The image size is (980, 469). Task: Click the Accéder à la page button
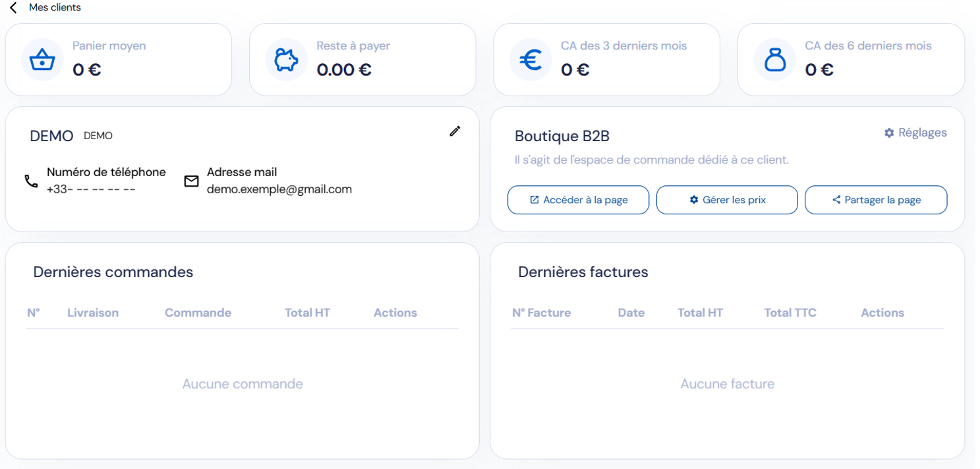tap(578, 200)
